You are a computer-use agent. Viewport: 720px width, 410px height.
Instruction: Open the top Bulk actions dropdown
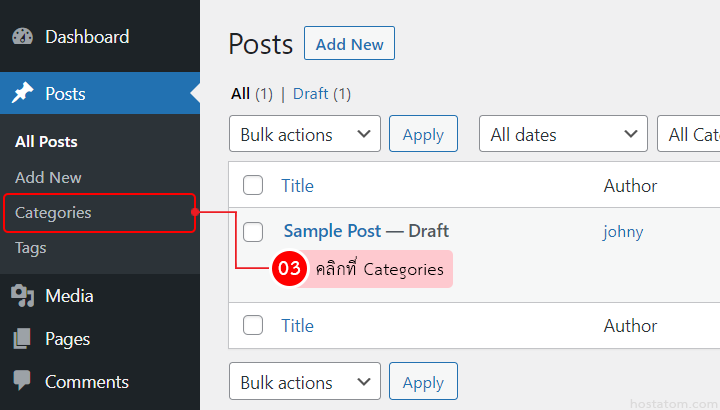[x=304, y=135]
